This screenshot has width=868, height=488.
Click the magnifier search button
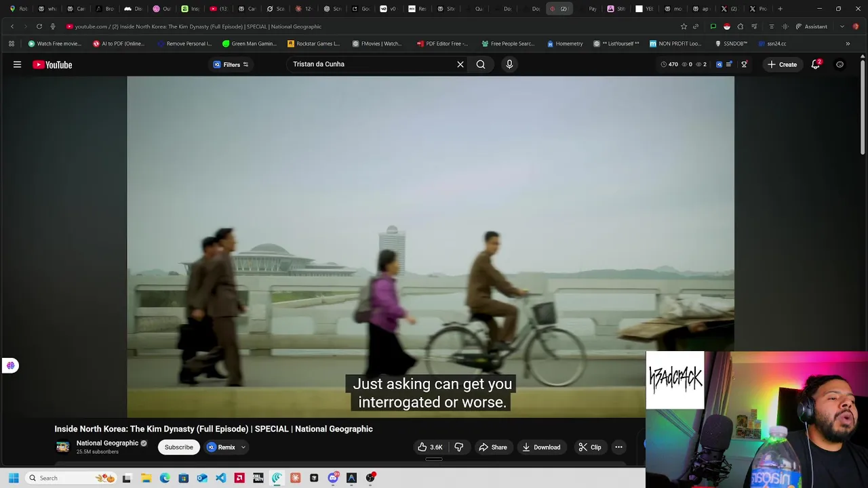click(481, 64)
